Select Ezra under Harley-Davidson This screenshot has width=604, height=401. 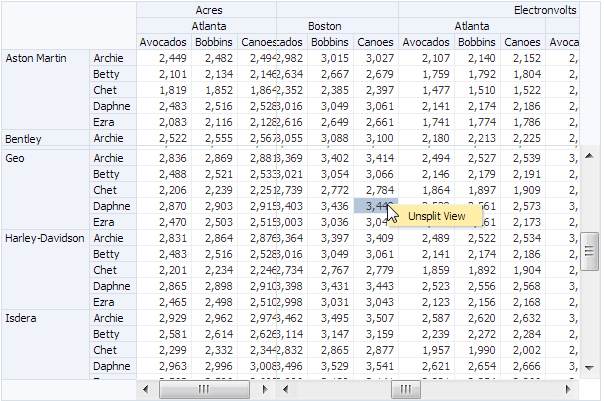[113, 302]
